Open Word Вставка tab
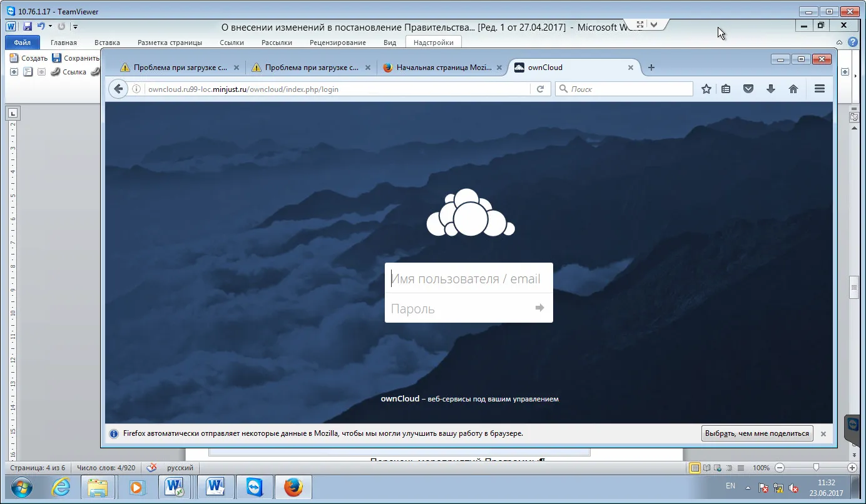Screen dimensions: 866x504 [107, 43]
